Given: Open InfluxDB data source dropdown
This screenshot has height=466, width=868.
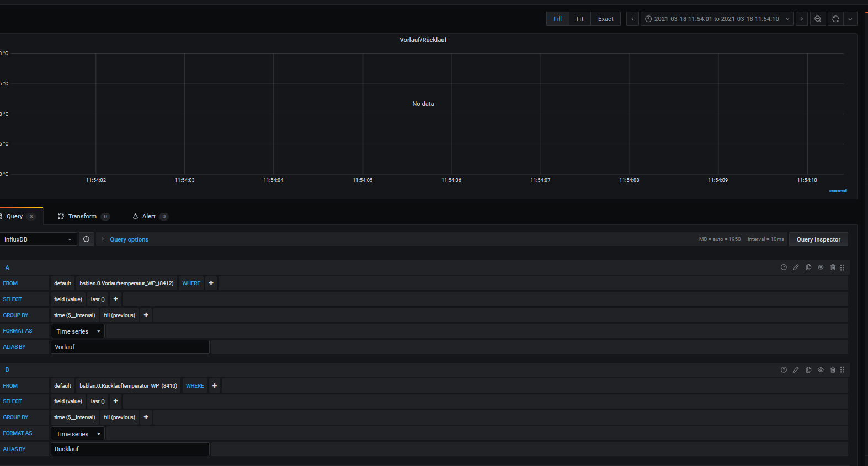Looking at the screenshot, I should [38, 239].
